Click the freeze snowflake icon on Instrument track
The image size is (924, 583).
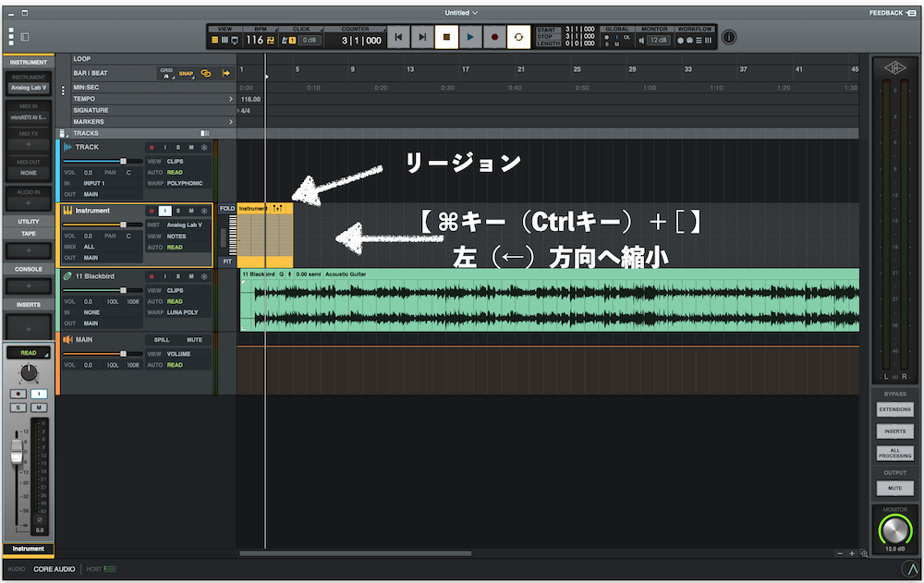[204, 211]
